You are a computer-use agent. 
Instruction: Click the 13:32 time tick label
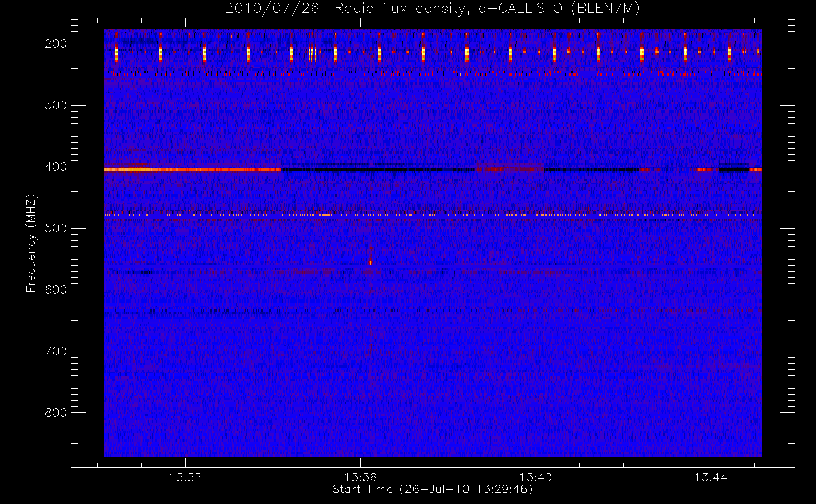185,477
